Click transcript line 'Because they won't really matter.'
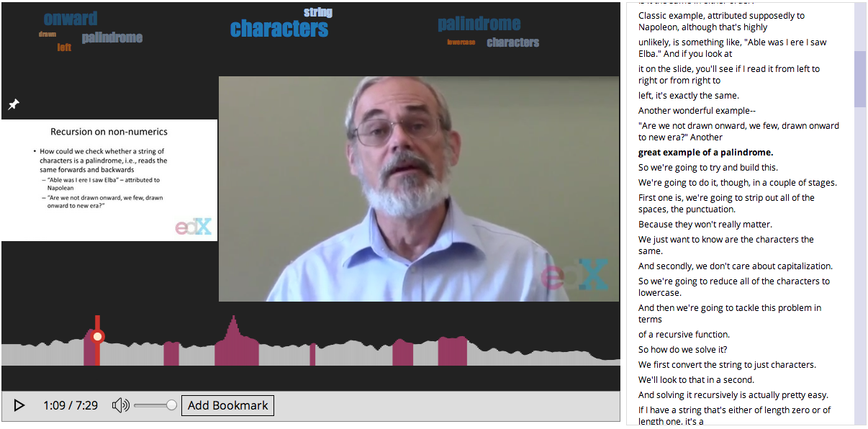The height and width of the screenshot is (429, 868). 705,224
